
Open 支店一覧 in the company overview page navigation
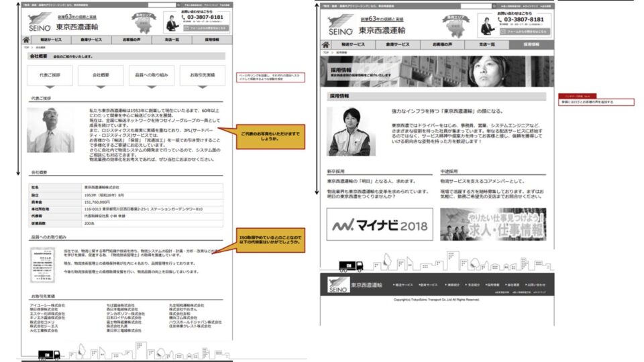pyautogui.click(x=172, y=40)
